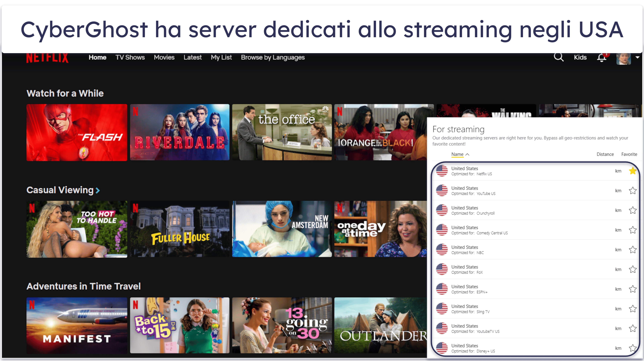Open The Flash thumbnail

click(x=77, y=132)
